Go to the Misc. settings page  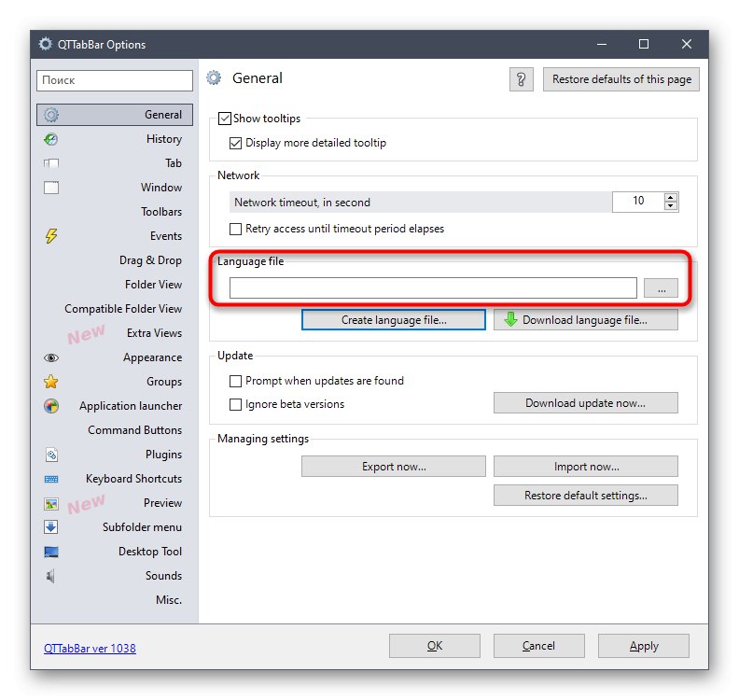[115, 599]
